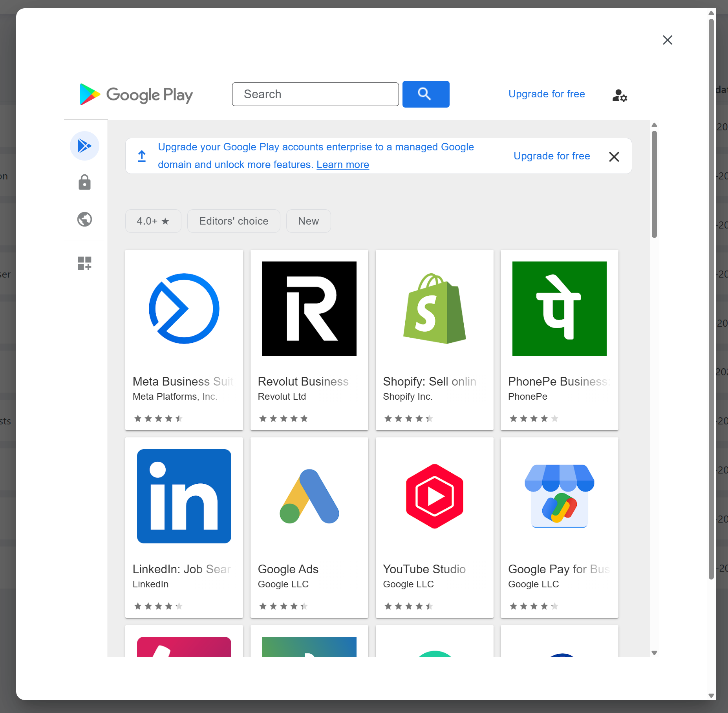Select the Play Store apps sidebar icon
728x713 pixels.
pyautogui.click(x=84, y=146)
